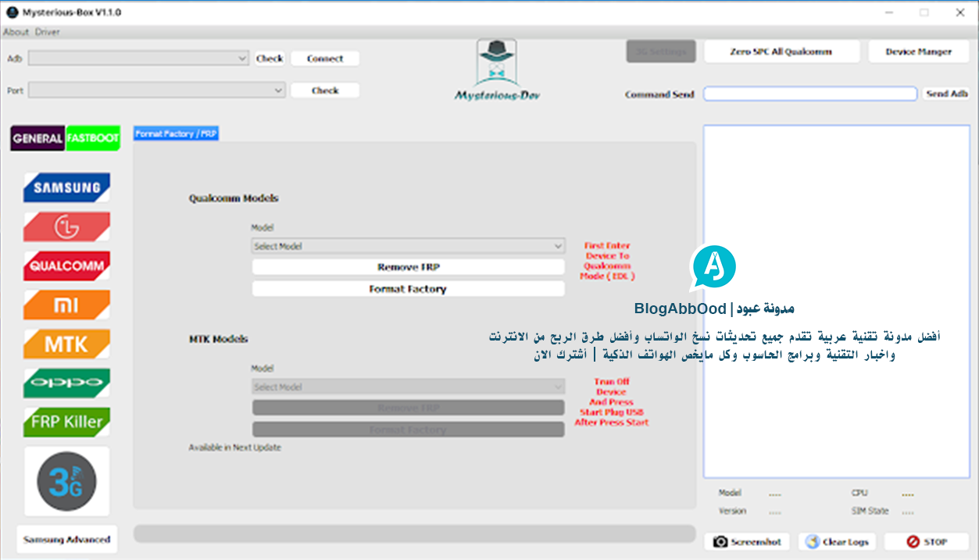Image resolution: width=979 pixels, height=560 pixels.
Task: Click 'Available in Next Update' text
Action: coord(234,448)
